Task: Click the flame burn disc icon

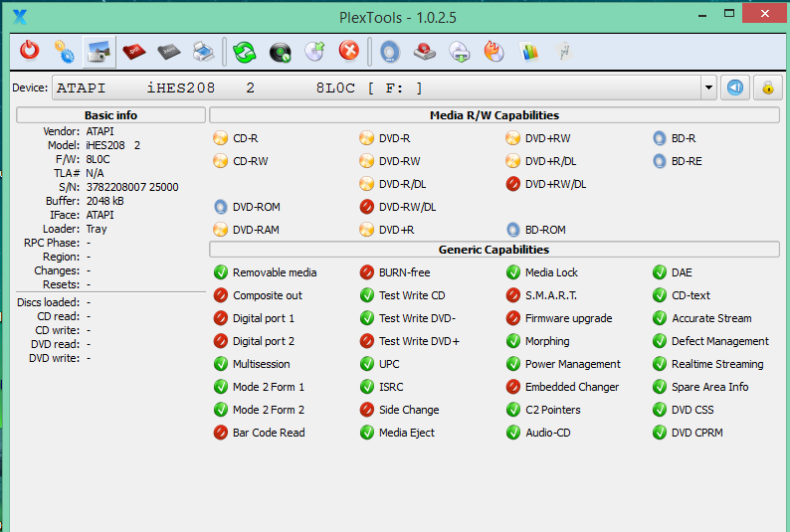Action: [x=494, y=52]
